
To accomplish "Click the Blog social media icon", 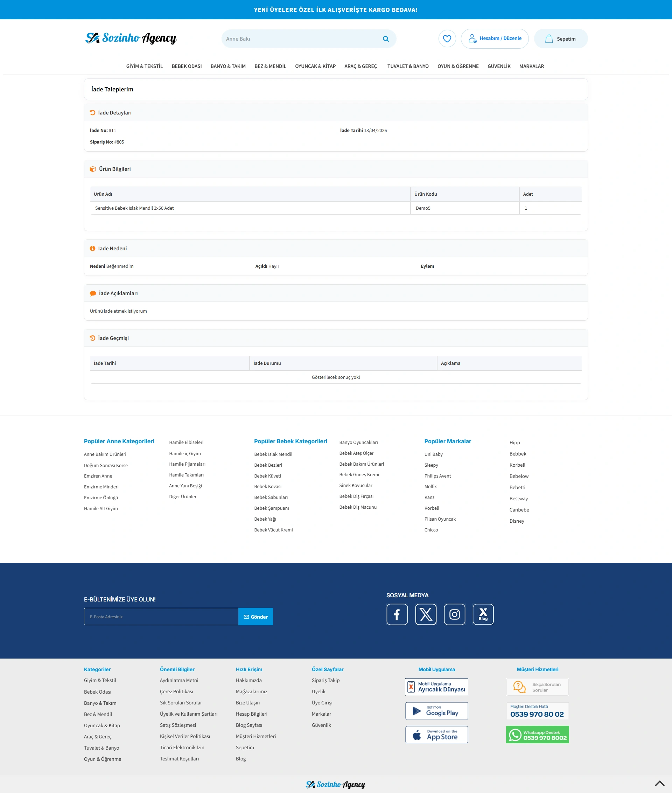I will coord(483,614).
